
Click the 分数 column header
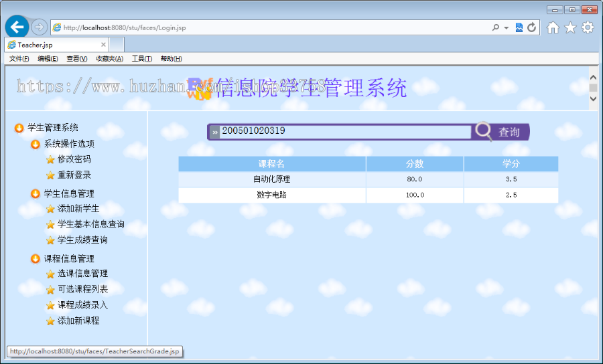click(x=415, y=164)
